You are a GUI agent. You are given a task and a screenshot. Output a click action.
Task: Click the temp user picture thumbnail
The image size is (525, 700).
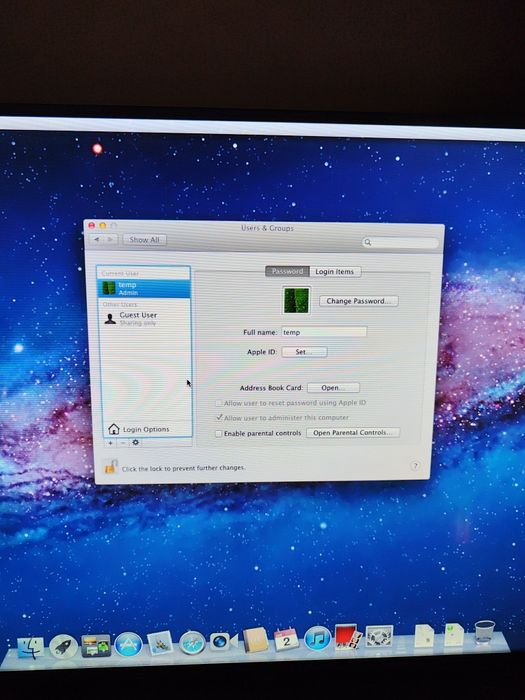296,300
